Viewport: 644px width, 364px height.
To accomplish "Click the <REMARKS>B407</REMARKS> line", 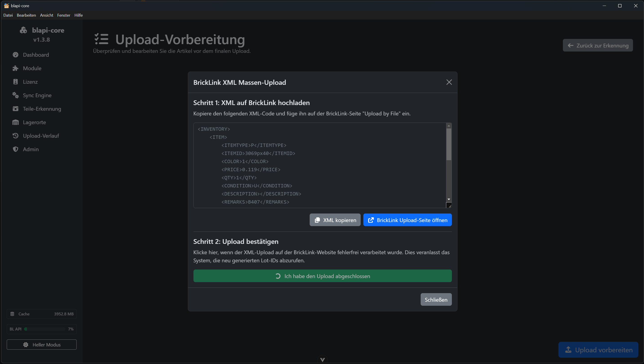I will (255, 202).
